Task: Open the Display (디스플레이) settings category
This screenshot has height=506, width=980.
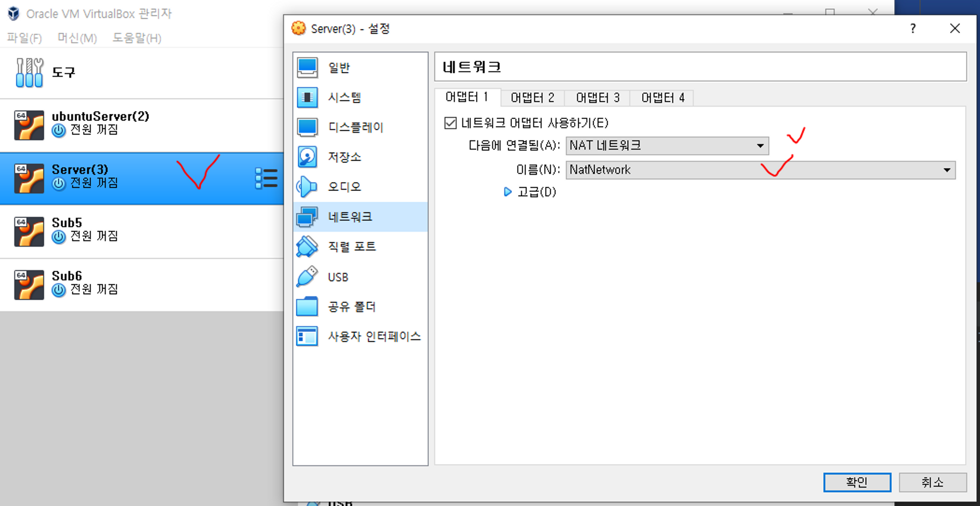Action: [x=360, y=127]
